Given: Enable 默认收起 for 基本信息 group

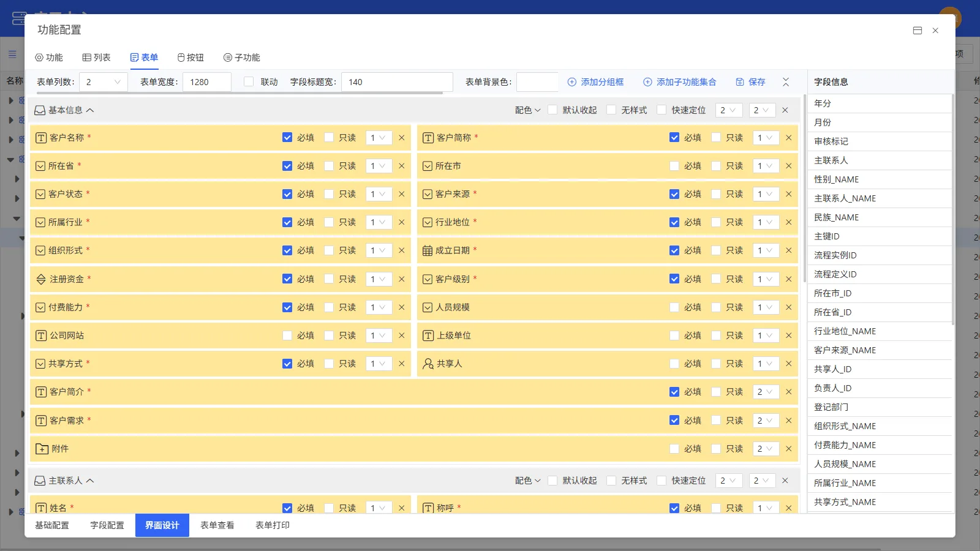Looking at the screenshot, I should (x=552, y=110).
